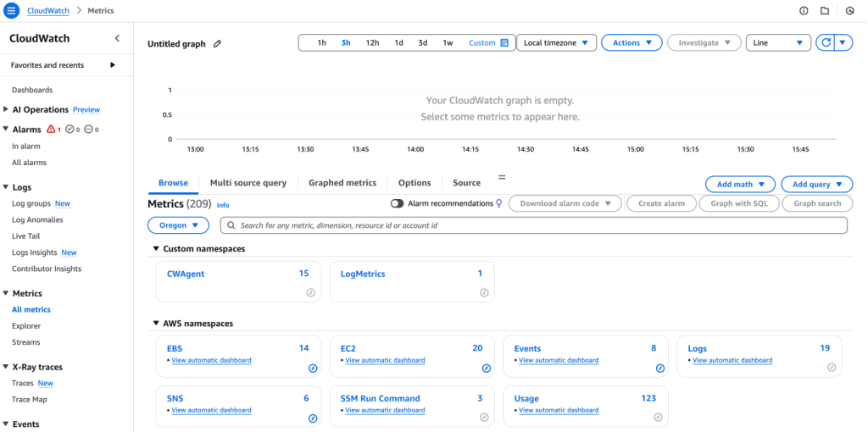
Task: Open the hamburger navigation menu
Action: [12, 11]
